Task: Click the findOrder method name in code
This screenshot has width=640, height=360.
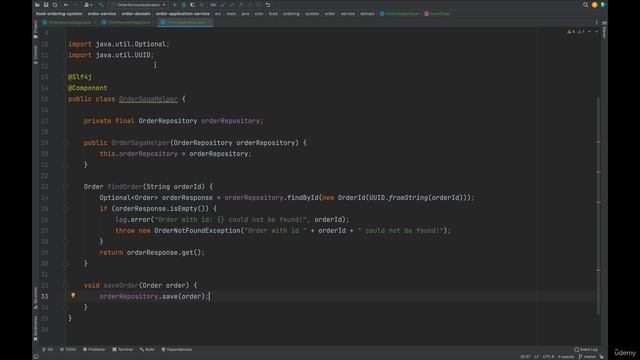Action: 125,187
